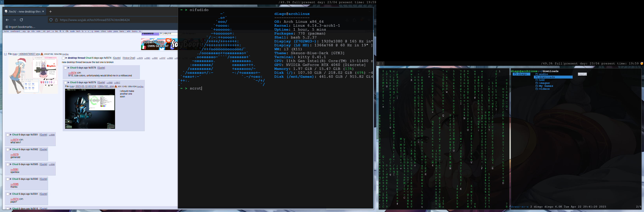Click the Import bookmarks item
Screen dimensions: 644x212
[x=20, y=27]
